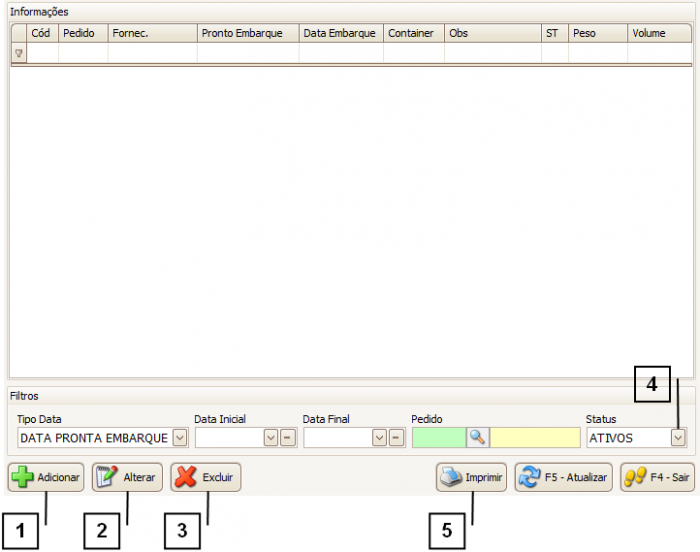Click the Adicionar green plus button

pyautogui.click(x=46, y=478)
